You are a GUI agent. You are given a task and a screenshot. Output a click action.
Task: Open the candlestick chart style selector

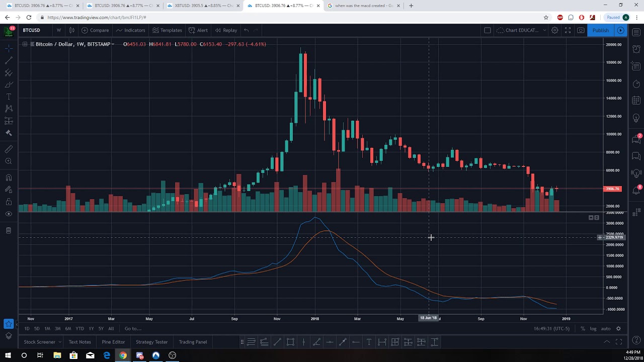coord(71,30)
